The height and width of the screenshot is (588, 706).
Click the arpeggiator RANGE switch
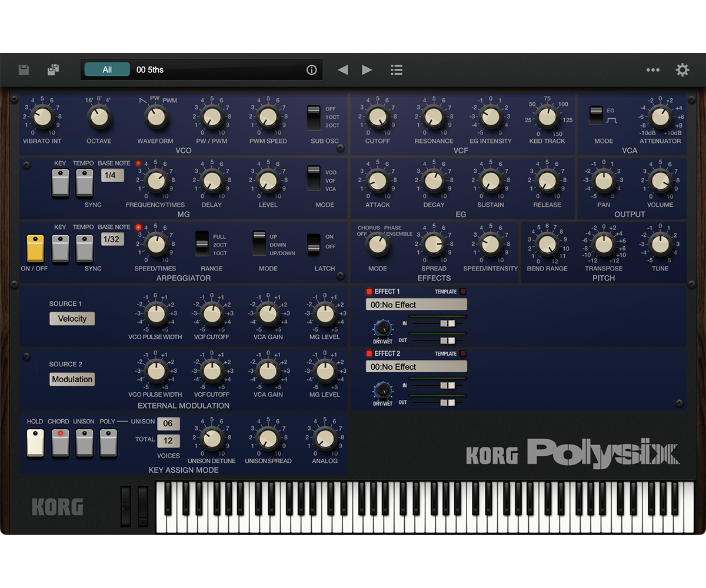click(202, 244)
